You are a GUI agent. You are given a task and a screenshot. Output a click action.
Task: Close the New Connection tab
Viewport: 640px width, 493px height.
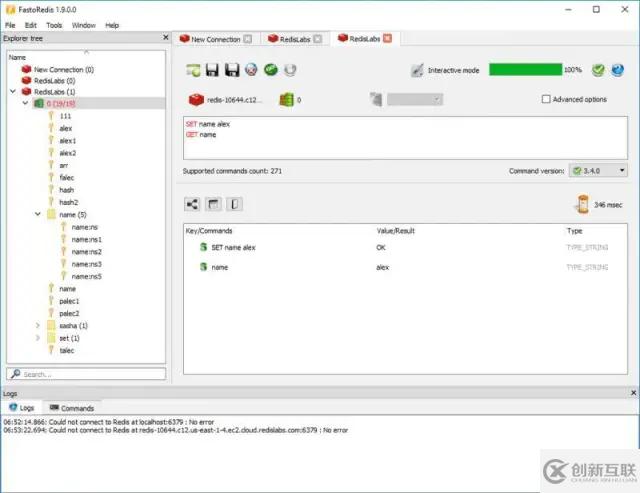(247, 39)
